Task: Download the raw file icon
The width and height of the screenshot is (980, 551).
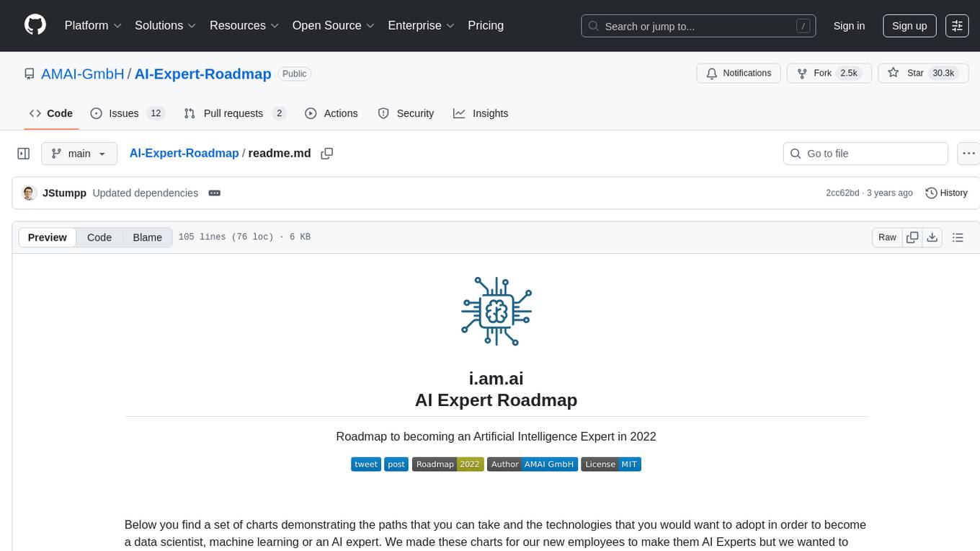Action: [x=932, y=237]
